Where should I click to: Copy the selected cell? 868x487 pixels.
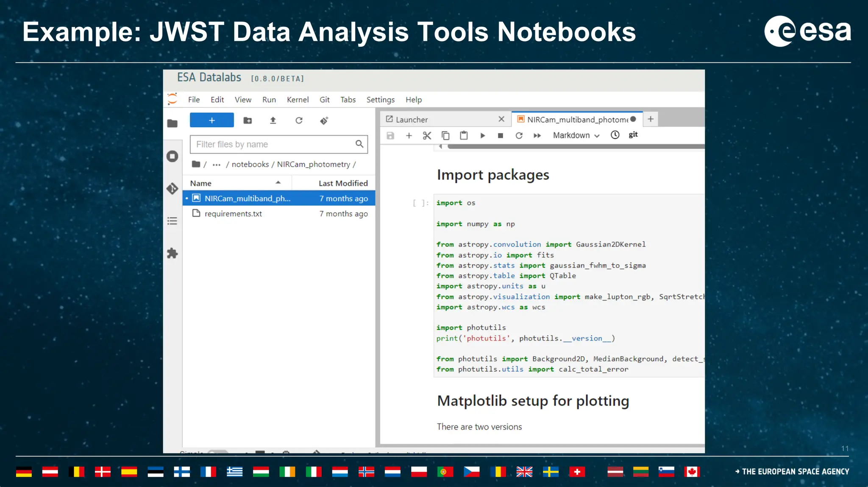pos(445,135)
